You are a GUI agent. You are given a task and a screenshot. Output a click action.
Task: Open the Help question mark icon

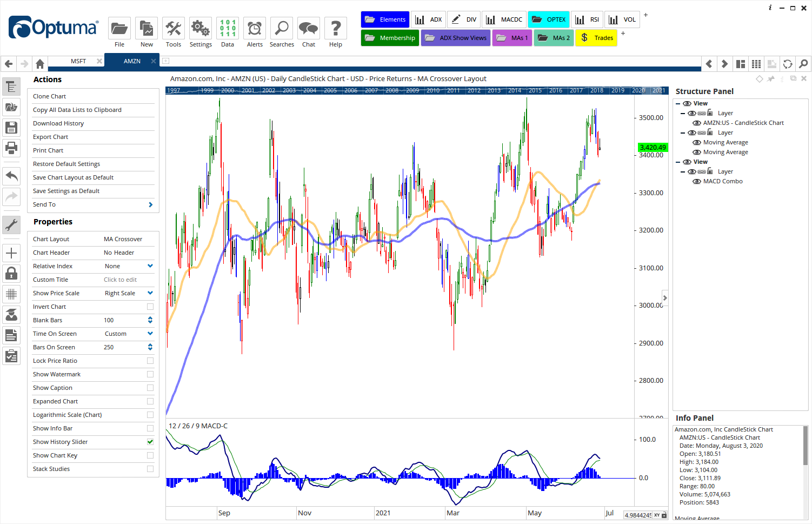(x=336, y=28)
